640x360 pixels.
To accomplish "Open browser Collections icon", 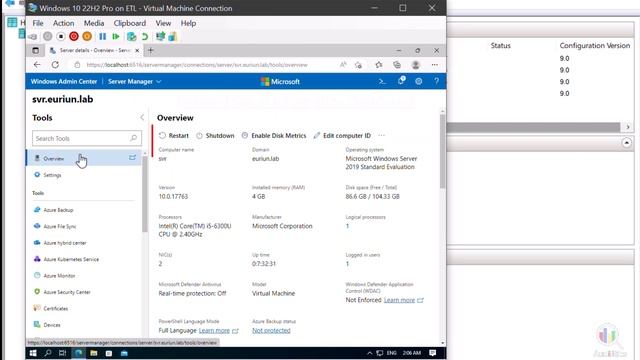I will [397, 65].
